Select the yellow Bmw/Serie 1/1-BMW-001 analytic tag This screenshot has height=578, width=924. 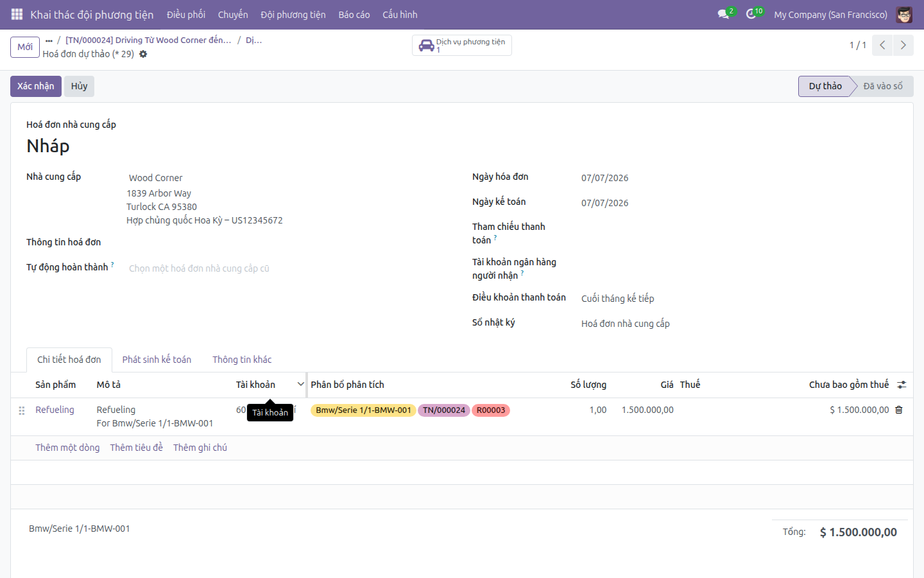pos(363,410)
